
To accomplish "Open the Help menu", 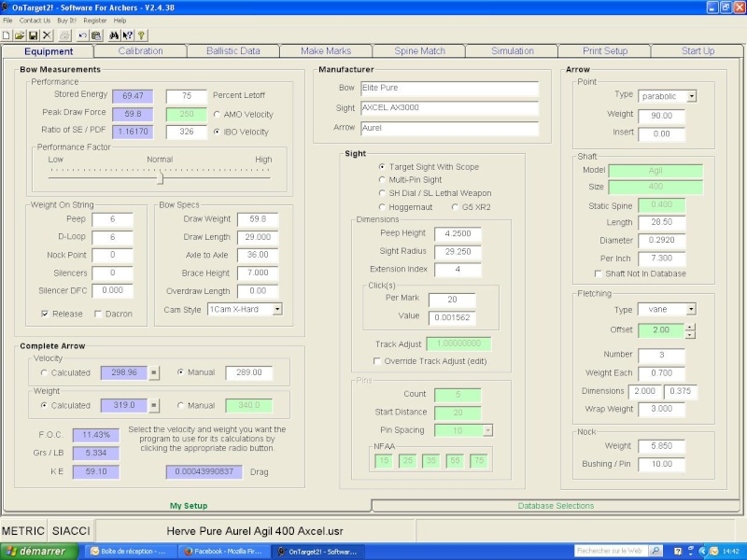I will click(x=120, y=21).
